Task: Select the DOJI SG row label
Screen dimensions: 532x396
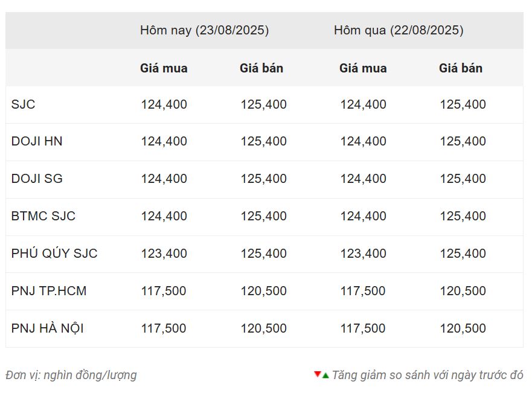Action: pos(37,178)
